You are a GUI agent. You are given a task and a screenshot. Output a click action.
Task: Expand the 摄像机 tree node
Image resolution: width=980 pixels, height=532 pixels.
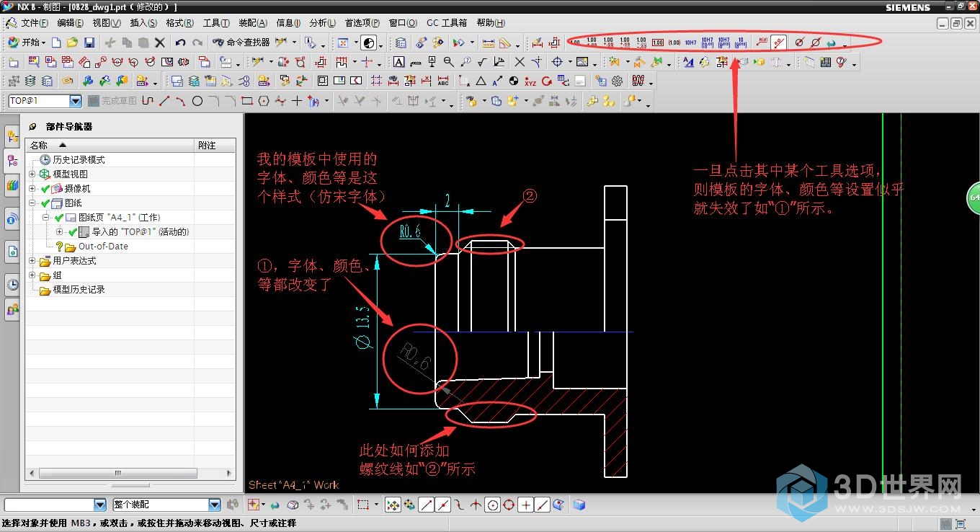pyautogui.click(x=32, y=189)
